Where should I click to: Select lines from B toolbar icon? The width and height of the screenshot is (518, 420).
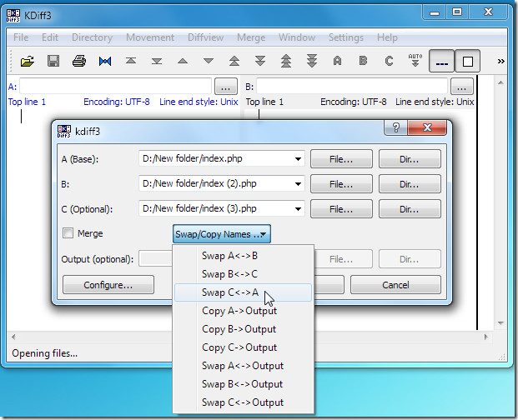[x=363, y=61]
